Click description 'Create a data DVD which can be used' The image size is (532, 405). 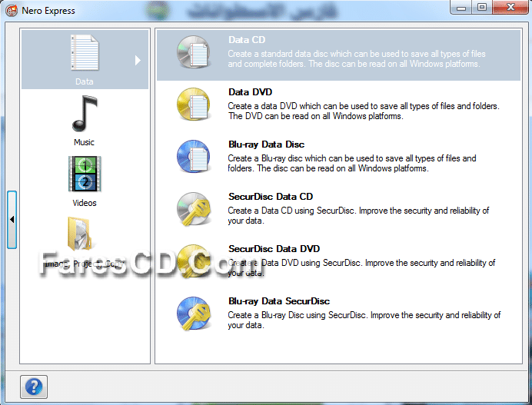[x=364, y=111]
